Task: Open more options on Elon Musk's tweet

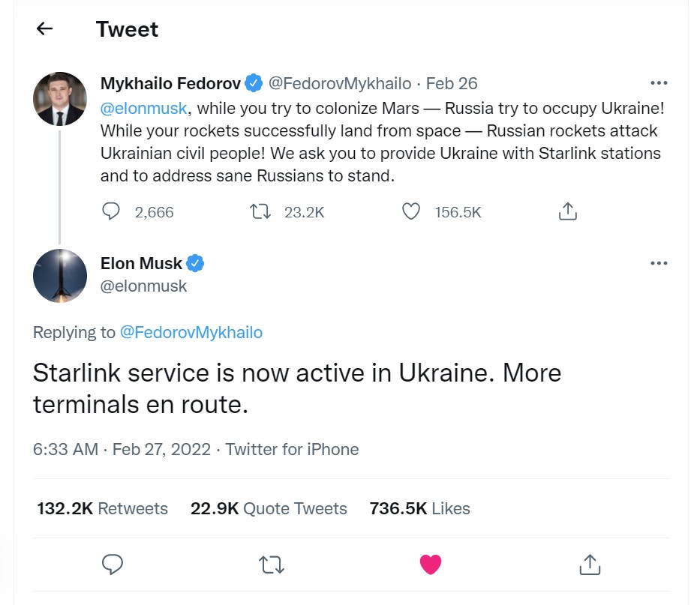Action: [x=658, y=263]
